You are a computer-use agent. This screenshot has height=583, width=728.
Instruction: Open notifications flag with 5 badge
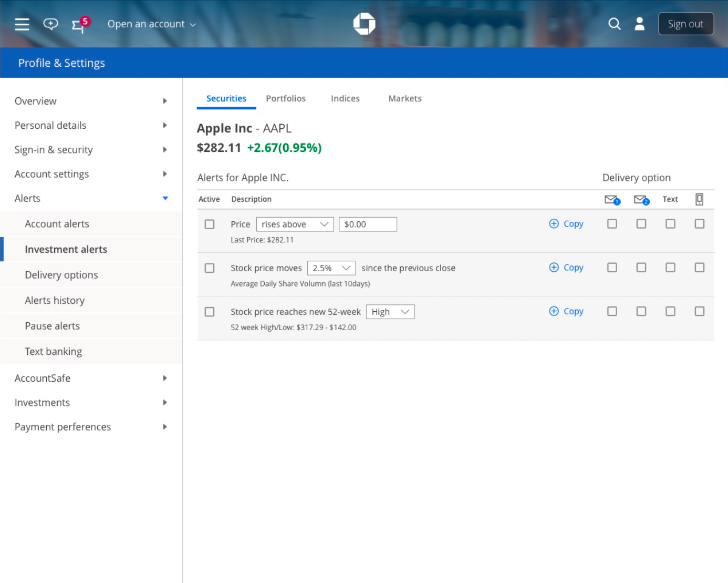tap(80, 24)
